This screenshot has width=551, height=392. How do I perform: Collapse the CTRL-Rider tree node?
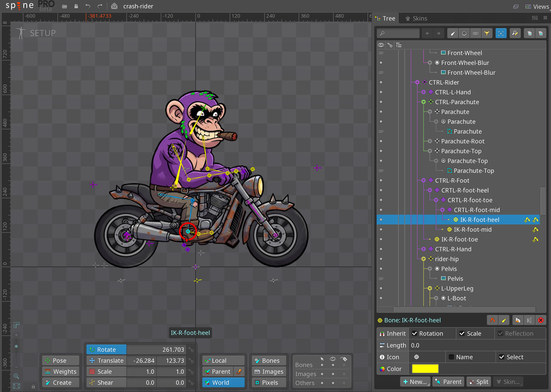[417, 83]
